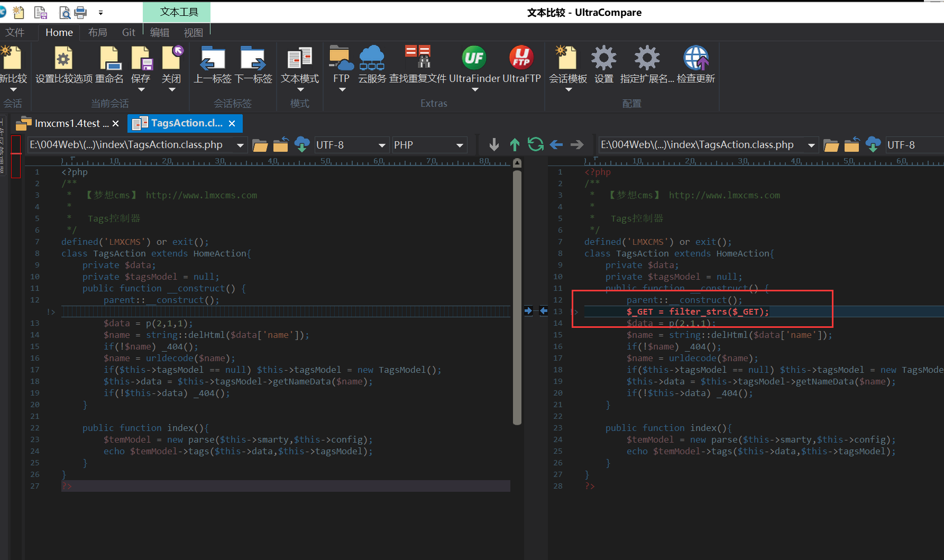Open 指定扩展名 extensions settings
Viewport: 944px width, 560px height.
pos(647,58)
